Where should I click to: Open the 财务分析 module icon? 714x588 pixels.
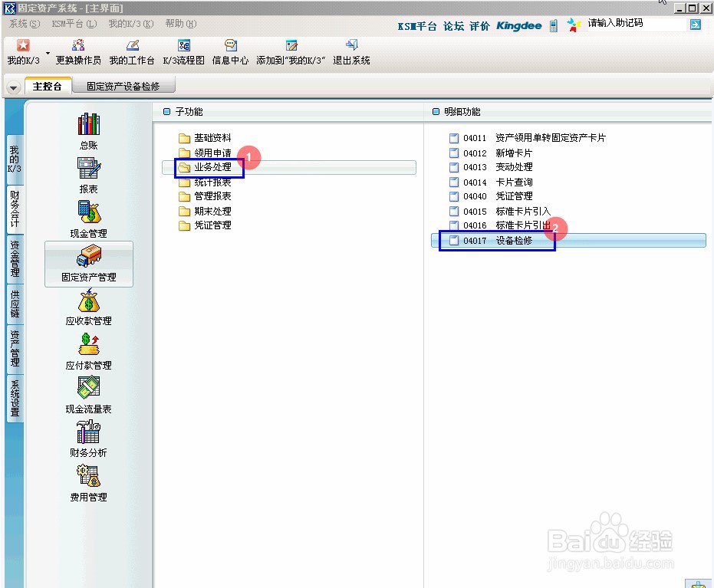pyautogui.click(x=89, y=439)
